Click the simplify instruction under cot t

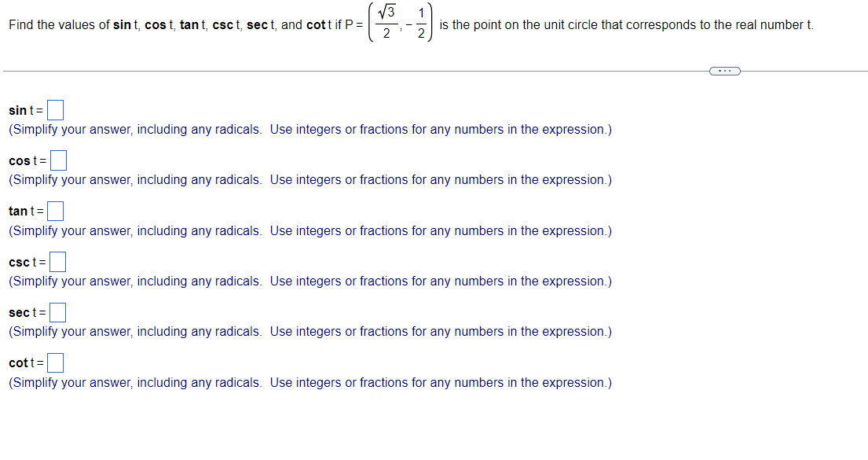309,382
